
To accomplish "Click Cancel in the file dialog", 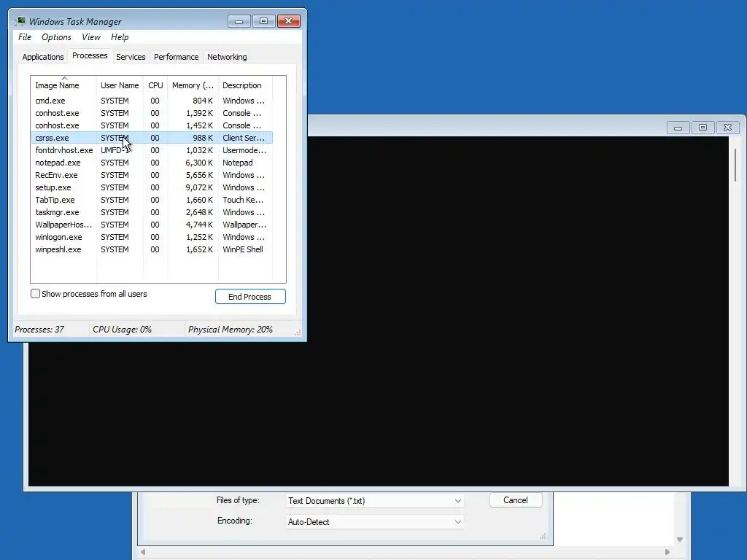I will pos(516,500).
